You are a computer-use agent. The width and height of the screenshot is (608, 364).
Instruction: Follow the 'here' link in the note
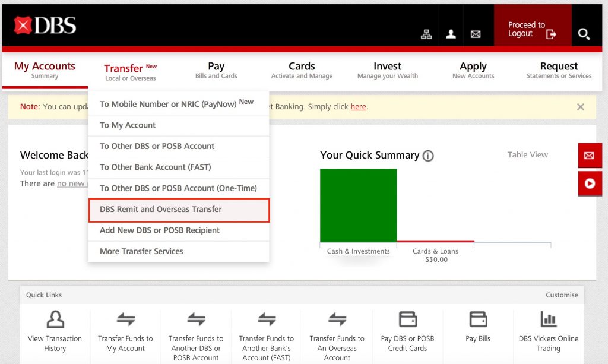click(358, 107)
